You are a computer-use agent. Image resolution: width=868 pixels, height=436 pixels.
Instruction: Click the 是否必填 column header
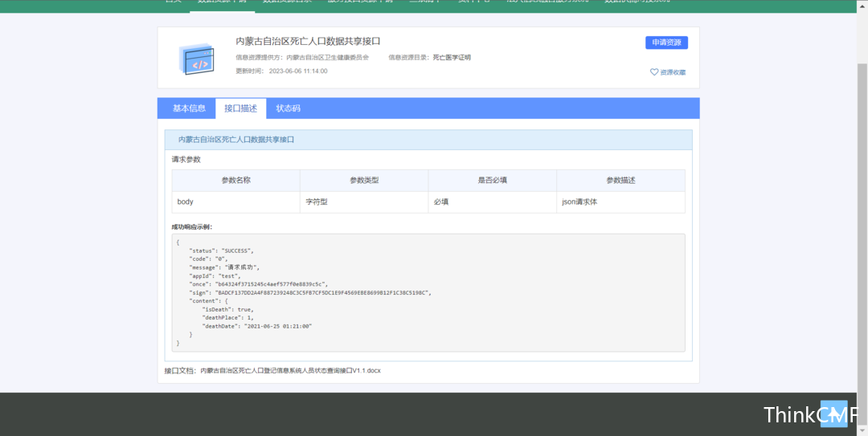pyautogui.click(x=492, y=181)
